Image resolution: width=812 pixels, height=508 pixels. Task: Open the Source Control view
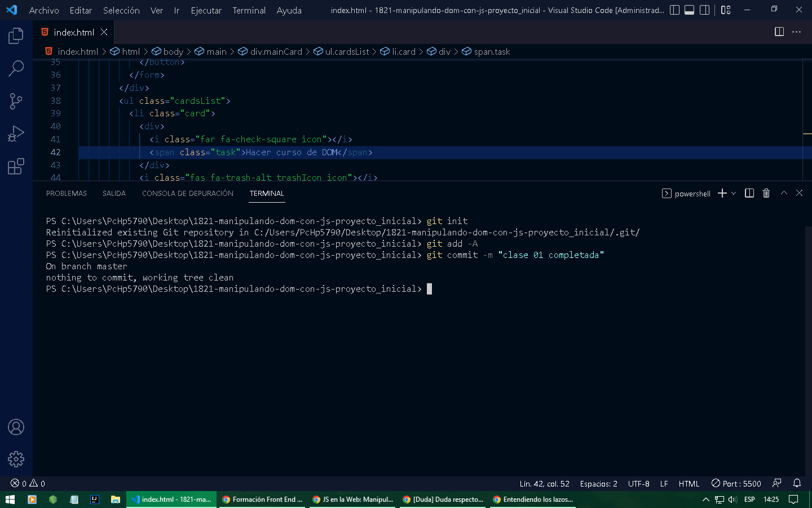16,101
